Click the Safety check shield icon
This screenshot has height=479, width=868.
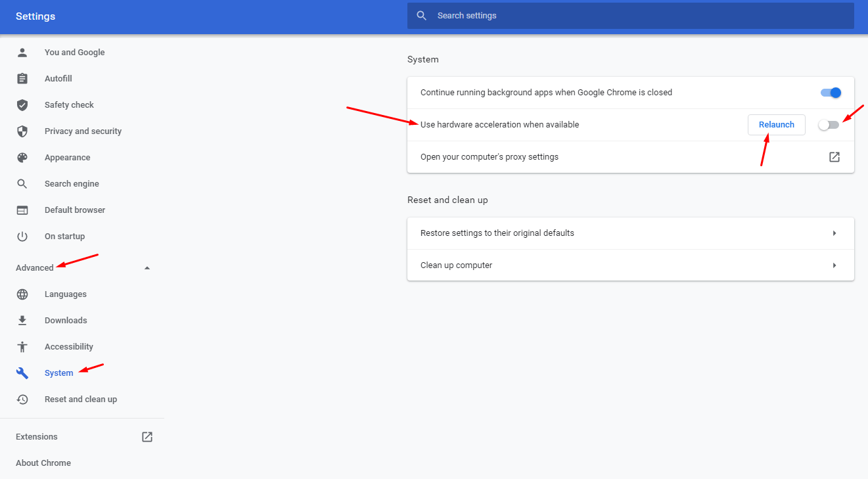22,105
